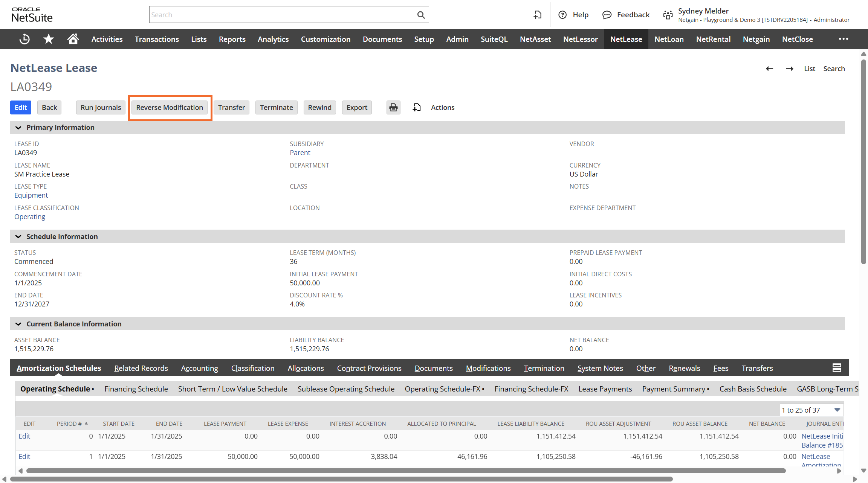
Task: Click the Export button
Action: click(357, 107)
